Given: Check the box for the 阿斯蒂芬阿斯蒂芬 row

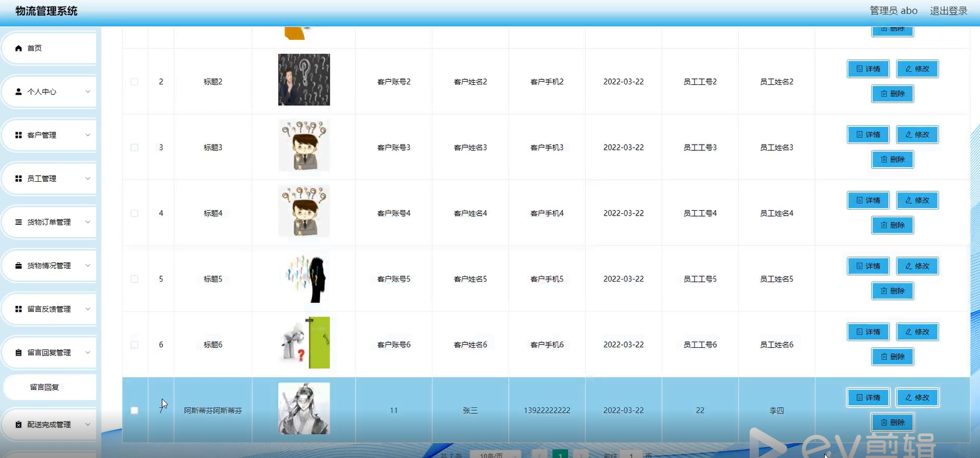Looking at the screenshot, I should coord(134,410).
